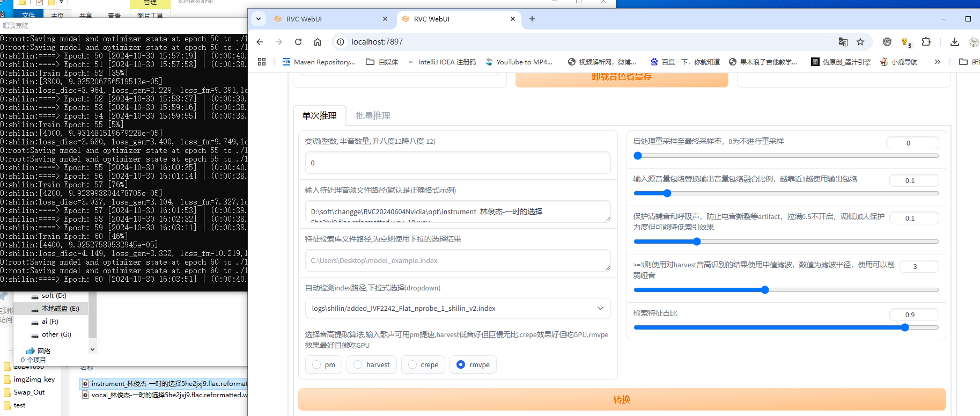Select ai (F:) drive in Explorer
This screenshot has width=980, height=416.
45,322
